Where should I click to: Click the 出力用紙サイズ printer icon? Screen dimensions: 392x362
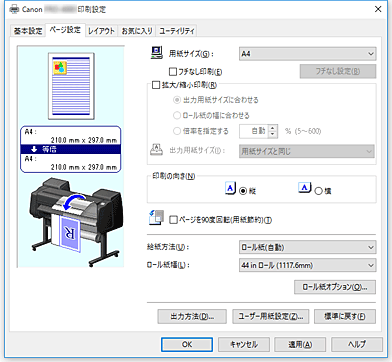coord(157,150)
